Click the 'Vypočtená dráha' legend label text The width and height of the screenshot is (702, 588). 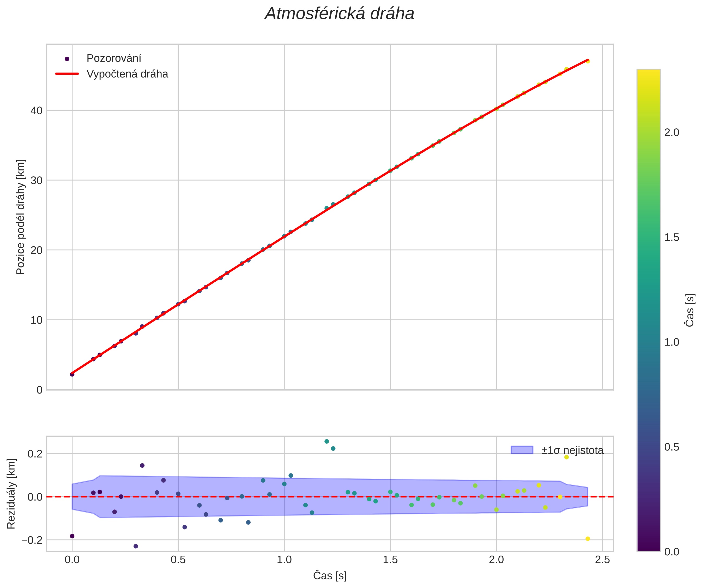click(x=127, y=74)
